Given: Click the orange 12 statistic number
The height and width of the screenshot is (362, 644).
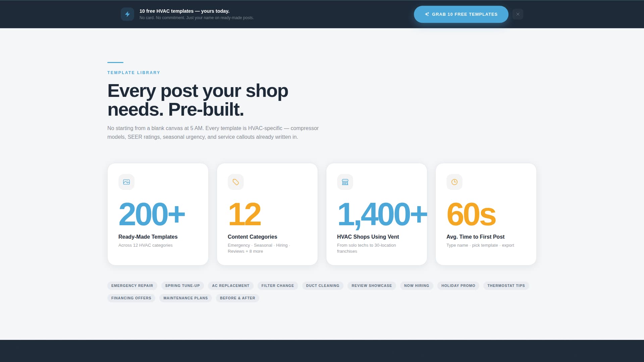Looking at the screenshot, I should pyautogui.click(x=244, y=214).
